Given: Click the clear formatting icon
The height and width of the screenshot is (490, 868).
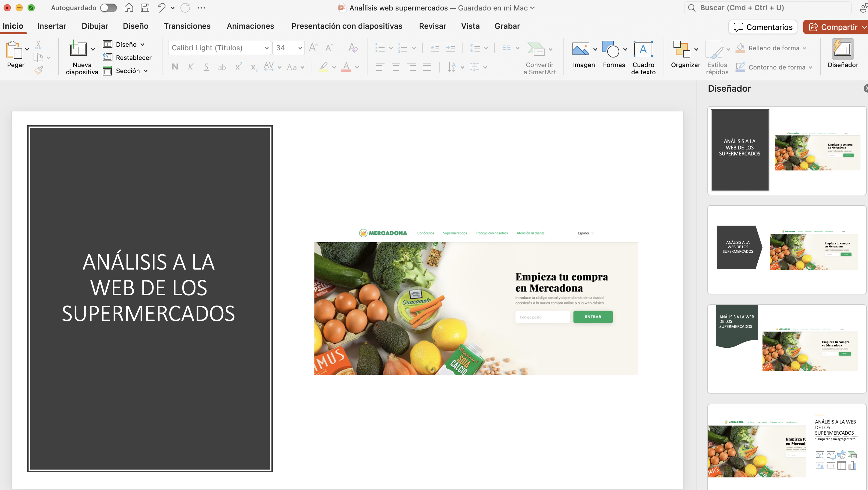Looking at the screenshot, I should [x=353, y=48].
